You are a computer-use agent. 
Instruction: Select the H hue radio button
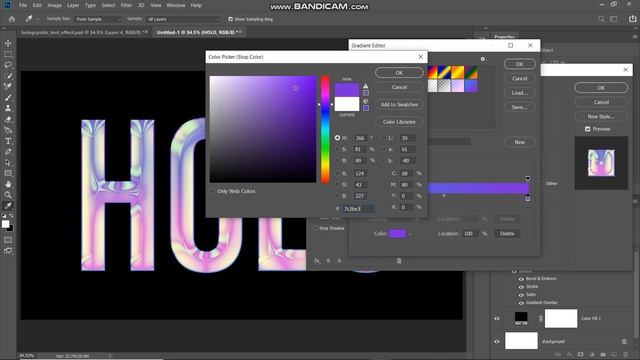tap(338, 138)
